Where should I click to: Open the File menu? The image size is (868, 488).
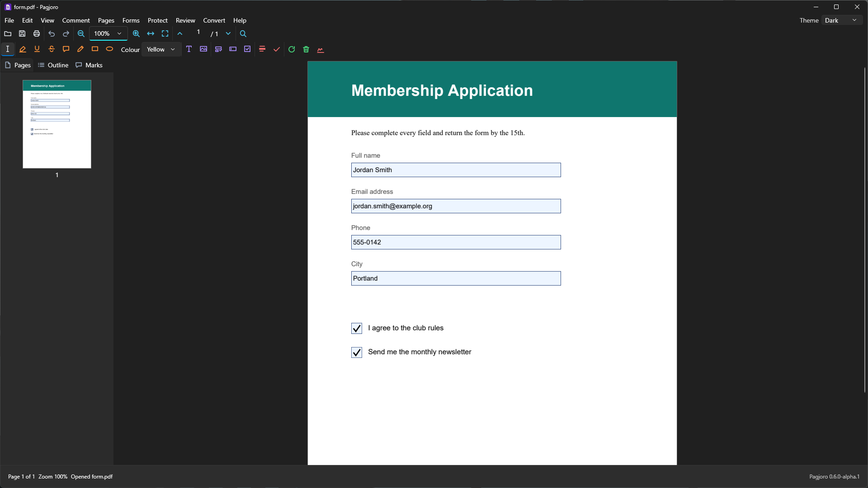pyautogui.click(x=9, y=20)
